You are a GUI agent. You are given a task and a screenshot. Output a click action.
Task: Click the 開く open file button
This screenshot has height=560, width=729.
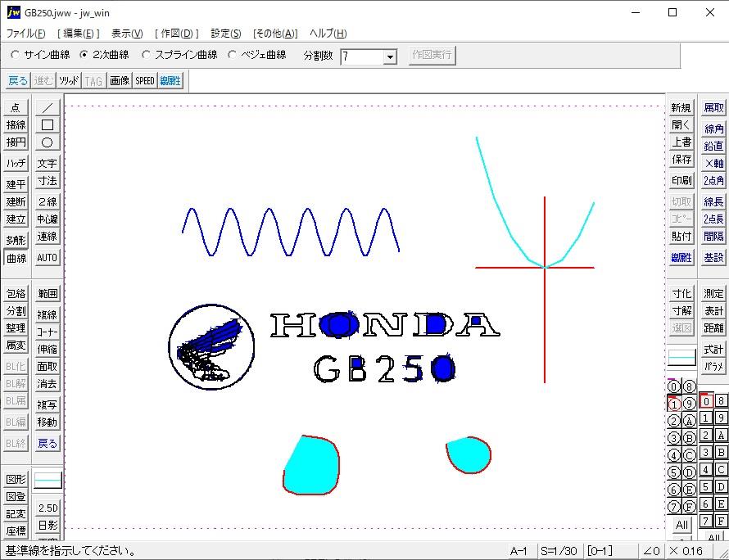[x=681, y=124]
